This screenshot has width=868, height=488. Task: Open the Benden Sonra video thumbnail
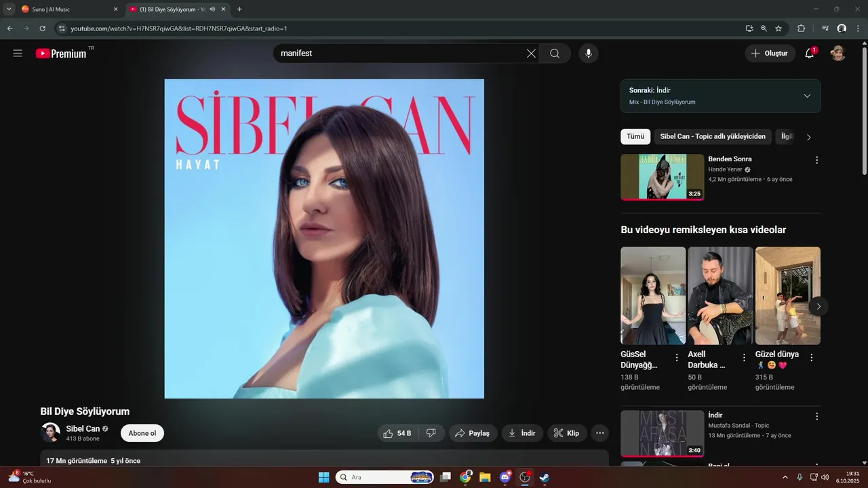pos(662,177)
